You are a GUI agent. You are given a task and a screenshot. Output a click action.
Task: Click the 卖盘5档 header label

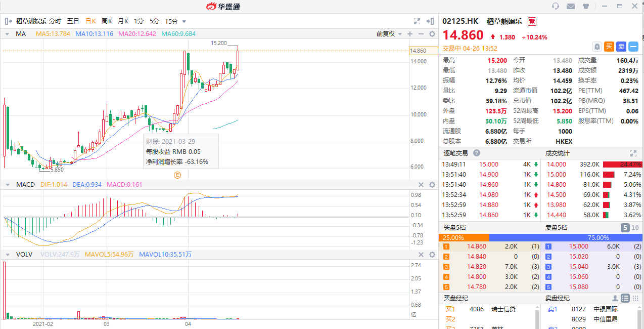click(x=557, y=228)
